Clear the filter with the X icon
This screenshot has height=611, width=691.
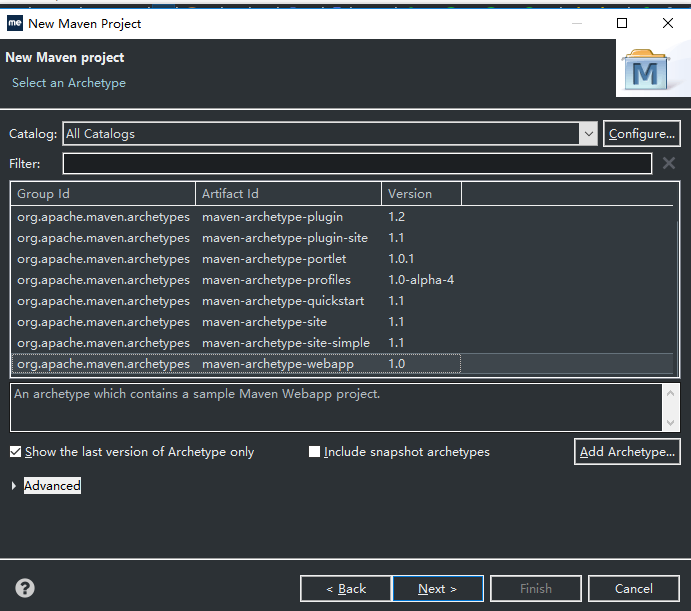coord(669,164)
